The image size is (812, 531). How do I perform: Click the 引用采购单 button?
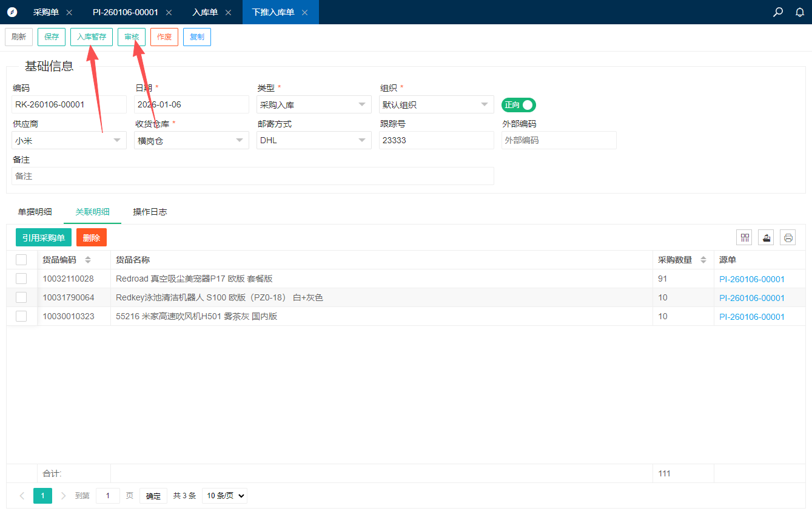[44, 238]
